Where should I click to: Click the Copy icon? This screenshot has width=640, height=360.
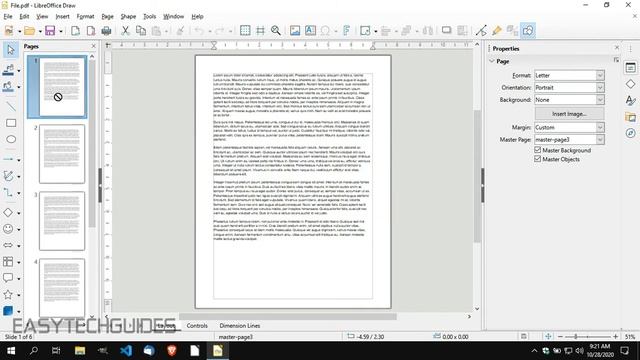[x=141, y=31]
